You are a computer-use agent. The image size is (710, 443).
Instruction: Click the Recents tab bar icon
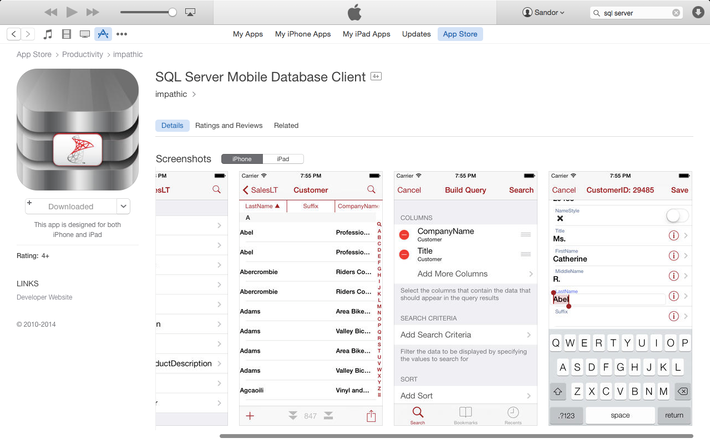pyautogui.click(x=513, y=415)
